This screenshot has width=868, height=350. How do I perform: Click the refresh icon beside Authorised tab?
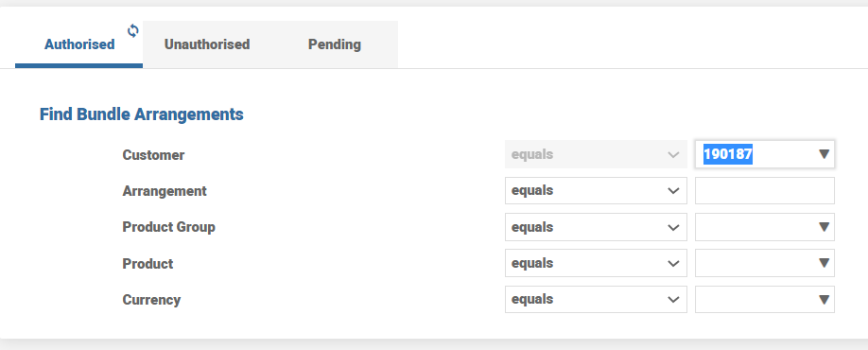133,30
